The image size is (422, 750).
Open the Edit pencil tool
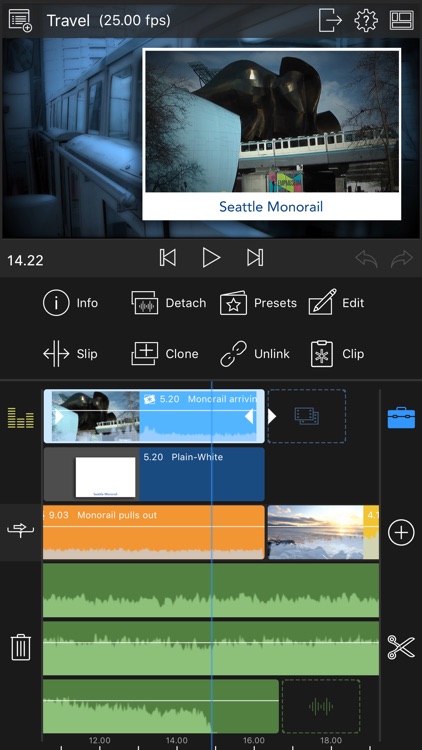pyautogui.click(x=336, y=303)
